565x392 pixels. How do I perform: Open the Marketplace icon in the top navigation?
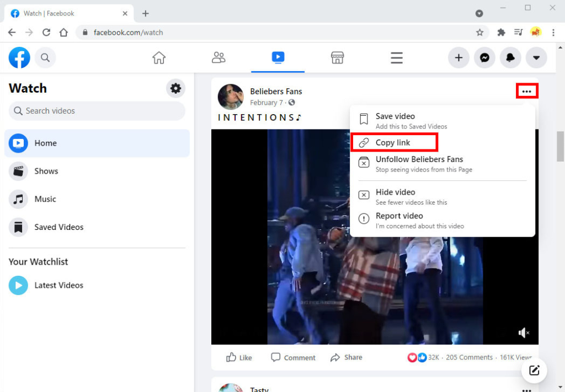(337, 57)
